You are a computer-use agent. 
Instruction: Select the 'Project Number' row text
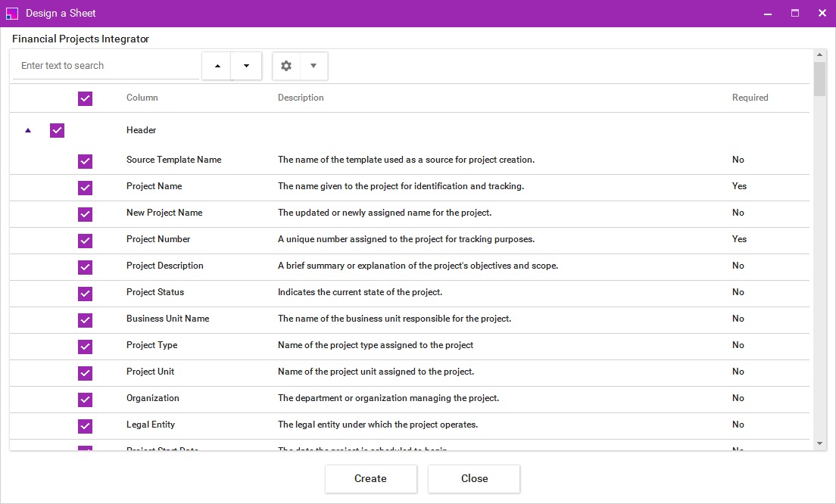[158, 239]
